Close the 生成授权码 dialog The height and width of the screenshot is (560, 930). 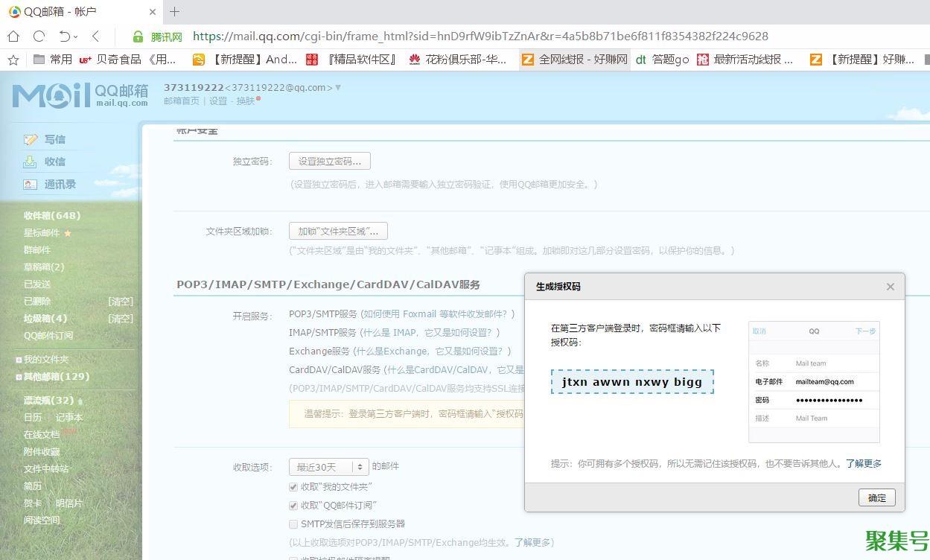(890, 287)
